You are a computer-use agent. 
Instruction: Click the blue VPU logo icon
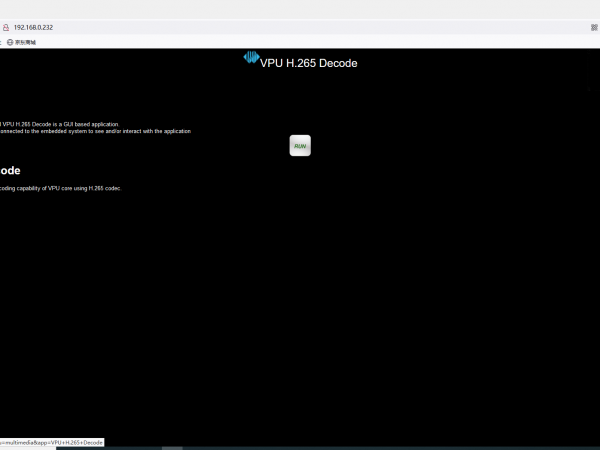coord(251,58)
